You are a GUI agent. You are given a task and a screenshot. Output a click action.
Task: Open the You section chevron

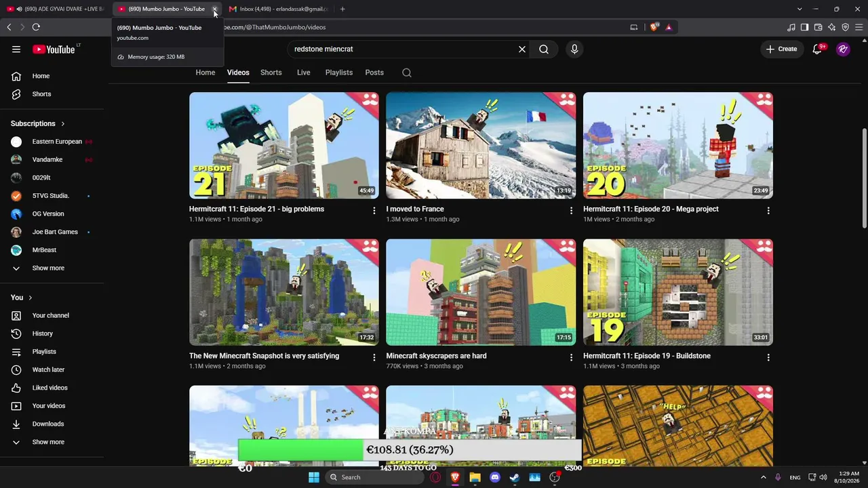pyautogui.click(x=31, y=298)
